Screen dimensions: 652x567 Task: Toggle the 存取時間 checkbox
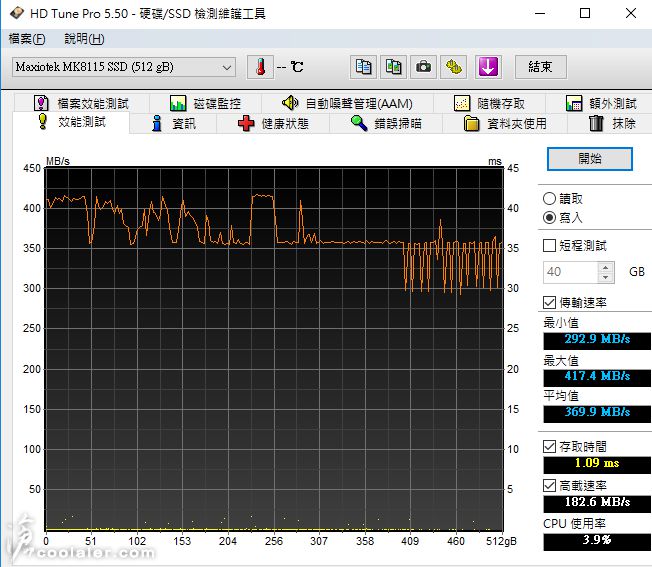coord(549,446)
